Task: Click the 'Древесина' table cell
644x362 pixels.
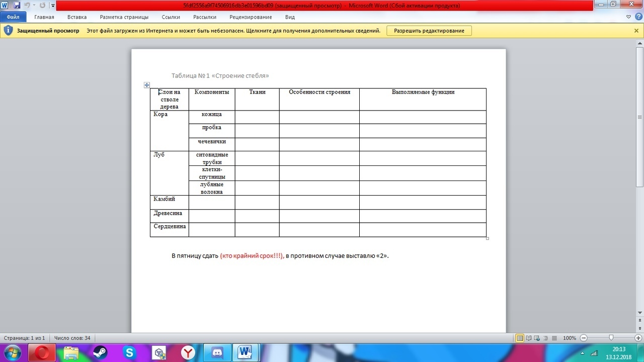Action: pyautogui.click(x=170, y=216)
